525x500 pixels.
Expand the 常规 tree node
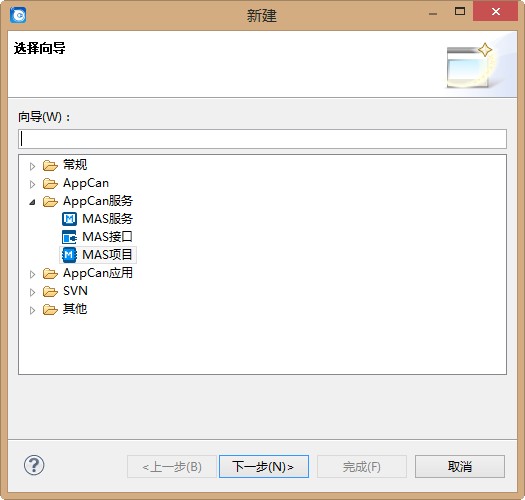pos(32,166)
